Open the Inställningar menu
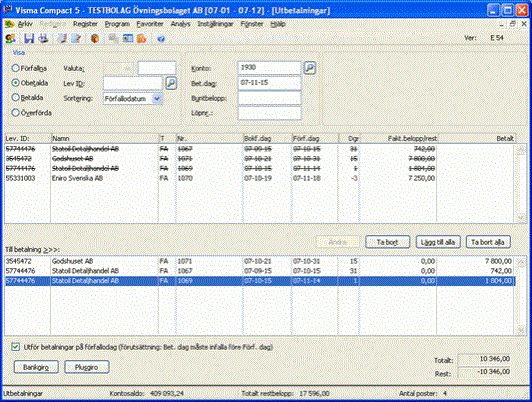This screenshot has height=402, width=532. [215, 24]
